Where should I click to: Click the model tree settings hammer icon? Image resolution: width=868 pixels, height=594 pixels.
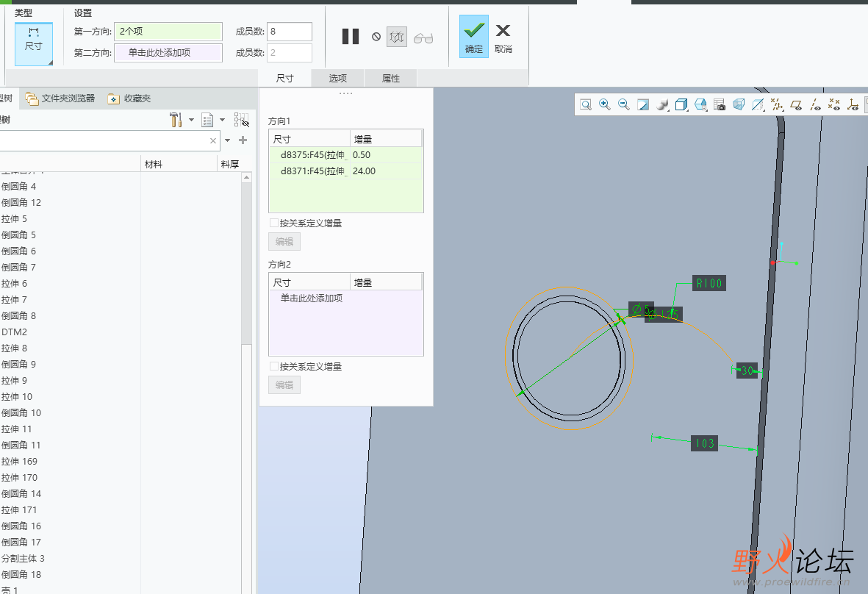click(x=176, y=120)
